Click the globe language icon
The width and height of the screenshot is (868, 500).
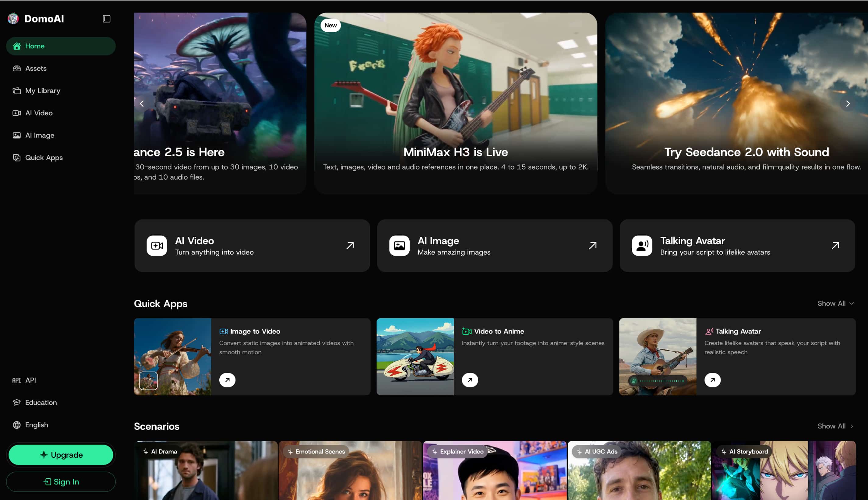pyautogui.click(x=16, y=425)
